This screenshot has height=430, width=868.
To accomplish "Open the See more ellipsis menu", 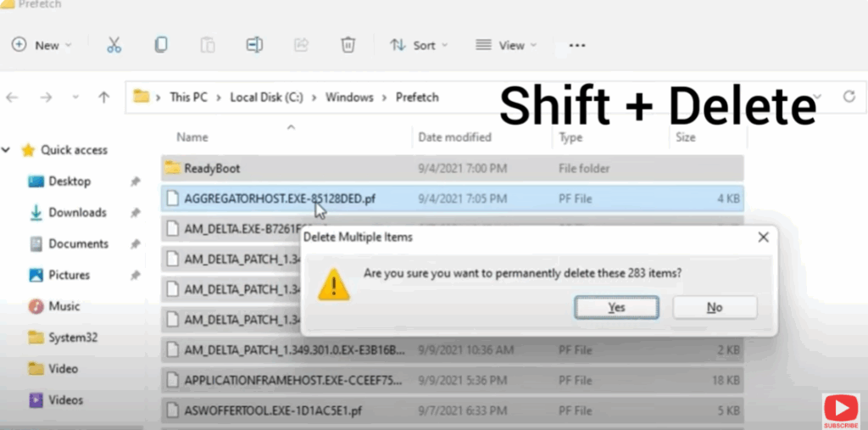I will (577, 46).
